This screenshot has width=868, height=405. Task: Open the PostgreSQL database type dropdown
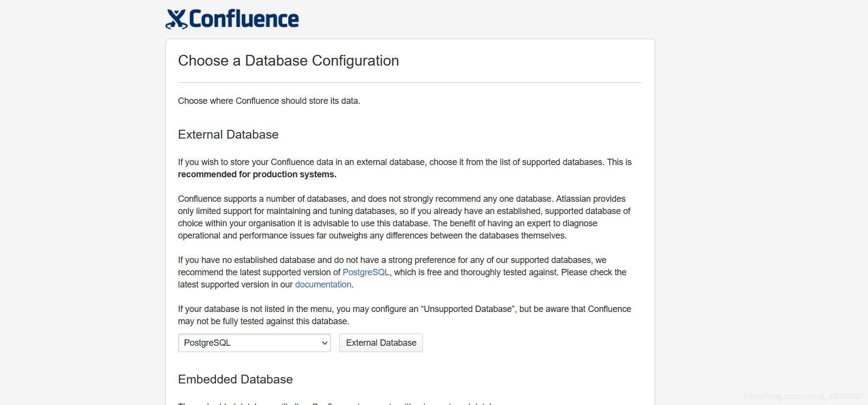254,343
